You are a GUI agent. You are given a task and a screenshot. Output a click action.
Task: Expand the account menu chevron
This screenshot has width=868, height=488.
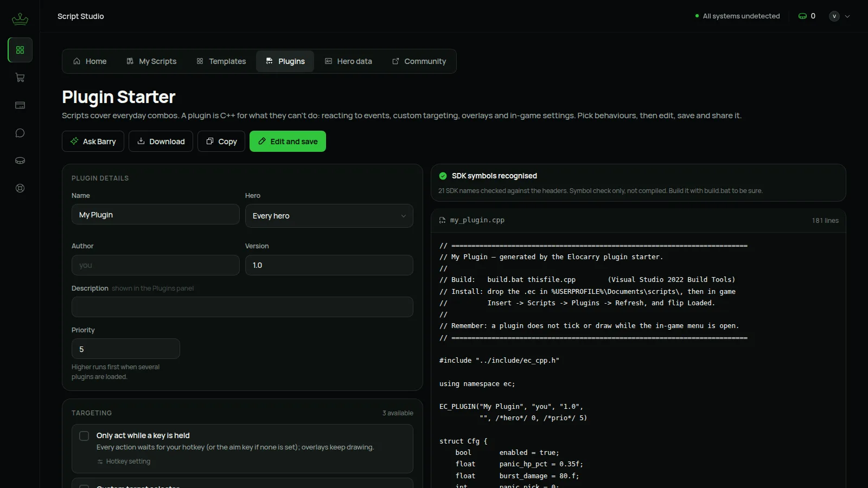coord(847,16)
